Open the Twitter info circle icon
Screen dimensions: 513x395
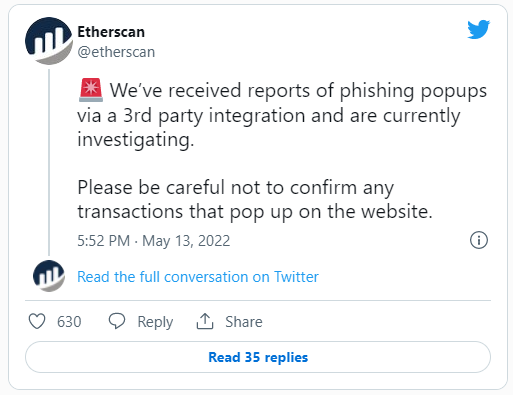(x=479, y=240)
